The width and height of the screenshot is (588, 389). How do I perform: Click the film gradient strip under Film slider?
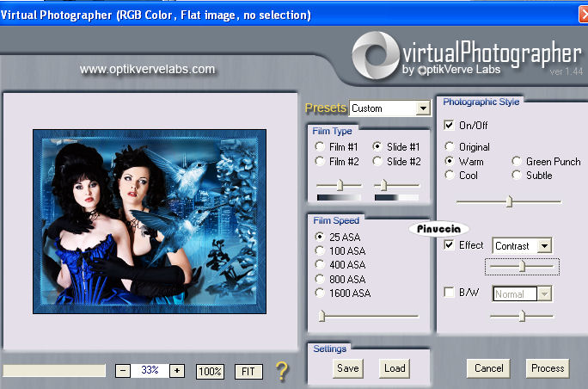[339, 197]
